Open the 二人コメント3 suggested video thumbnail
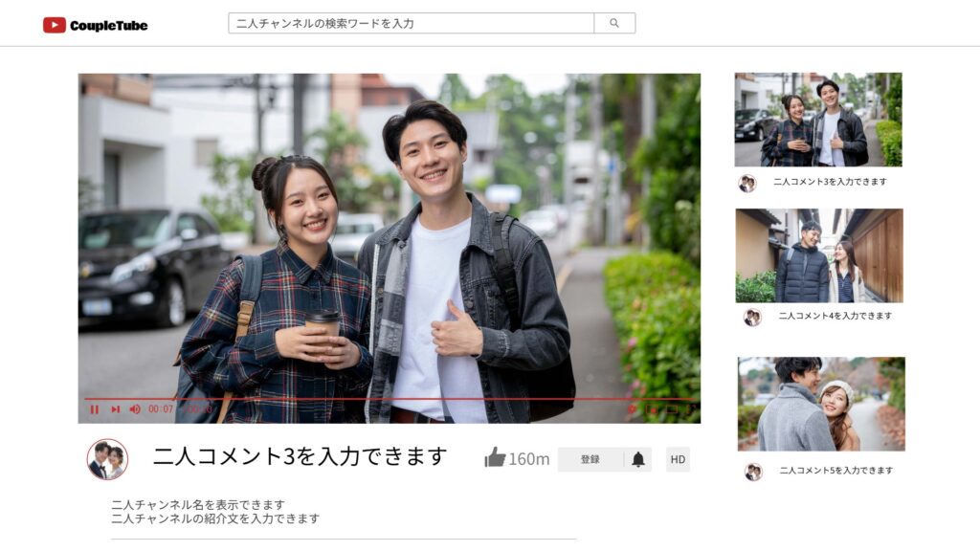This screenshot has width=980, height=551. [818, 120]
